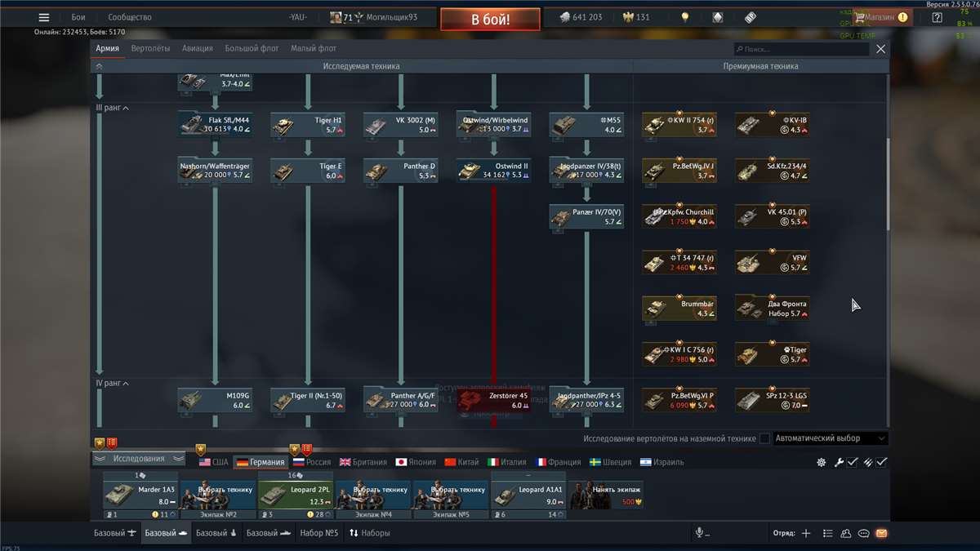The height and width of the screenshot is (551, 980).
Task: Open the orange messages envelope icon
Action: [883, 532]
